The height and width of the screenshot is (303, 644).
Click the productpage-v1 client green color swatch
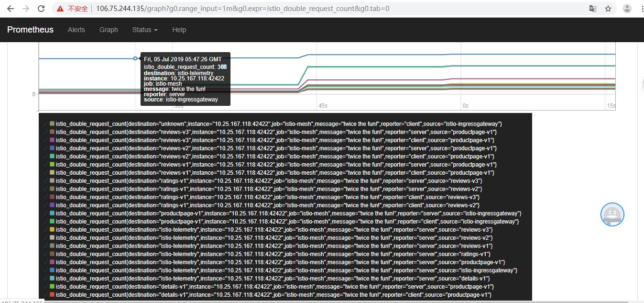[x=52, y=222]
